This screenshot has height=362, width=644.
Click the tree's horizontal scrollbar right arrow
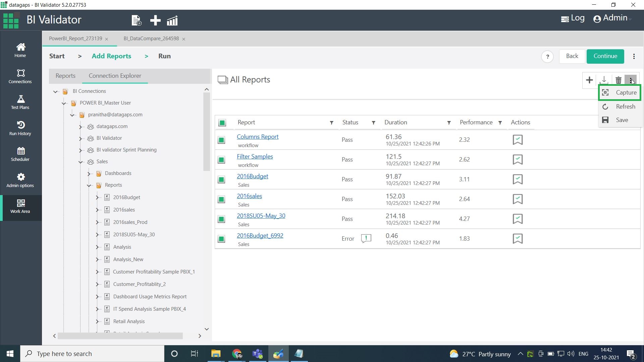click(200, 336)
